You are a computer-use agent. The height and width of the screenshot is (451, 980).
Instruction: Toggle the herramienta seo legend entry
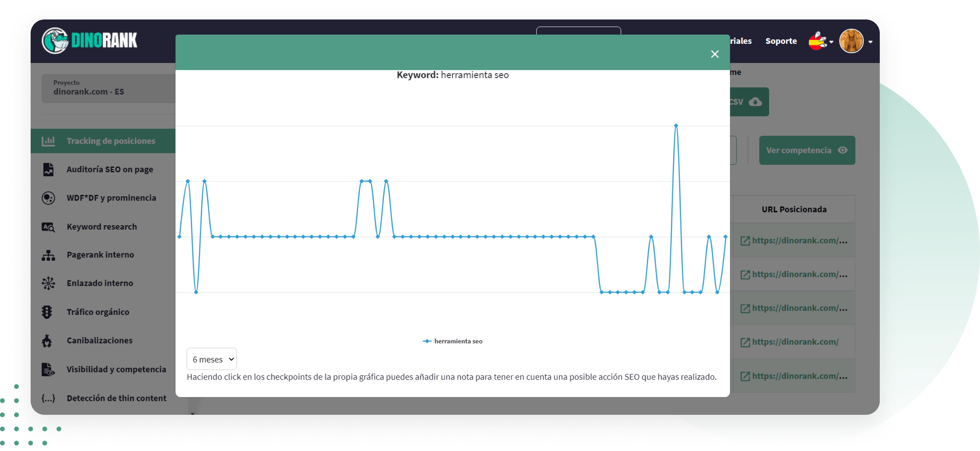(x=452, y=341)
